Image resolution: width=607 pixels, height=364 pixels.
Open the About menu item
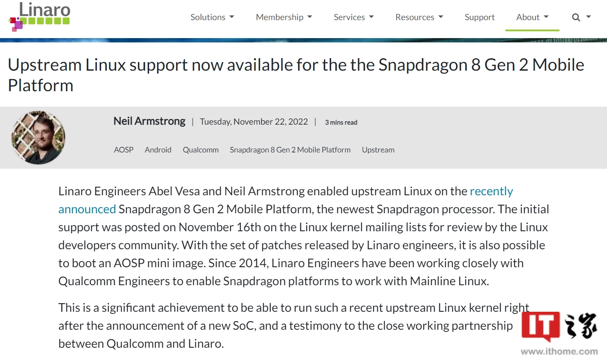(x=532, y=17)
